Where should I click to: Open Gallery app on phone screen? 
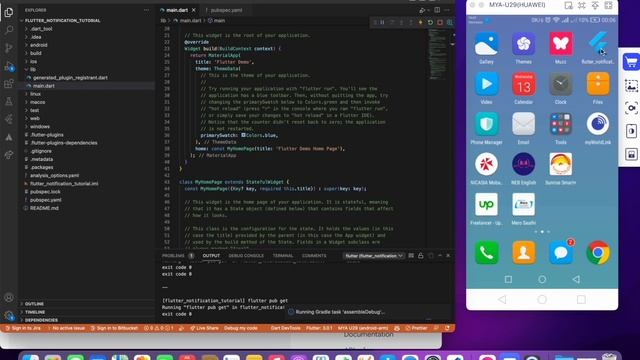[486, 48]
